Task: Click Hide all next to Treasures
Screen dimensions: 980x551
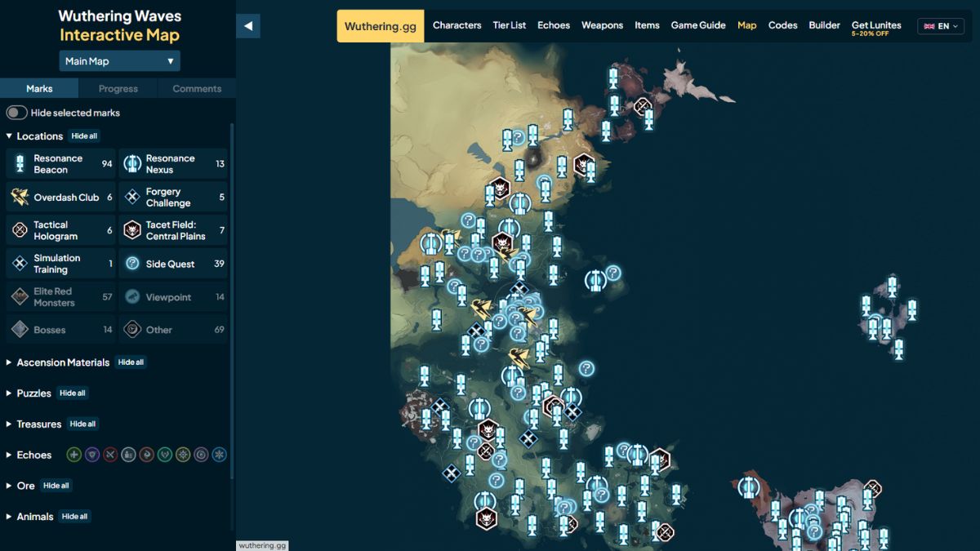Action: [83, 424]
